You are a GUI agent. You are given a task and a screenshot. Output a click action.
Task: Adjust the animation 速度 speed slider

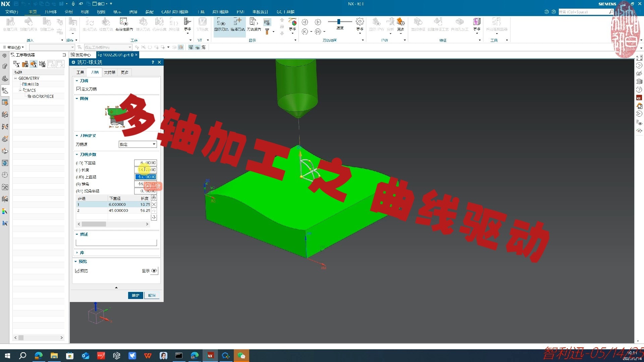click(339, 22)
